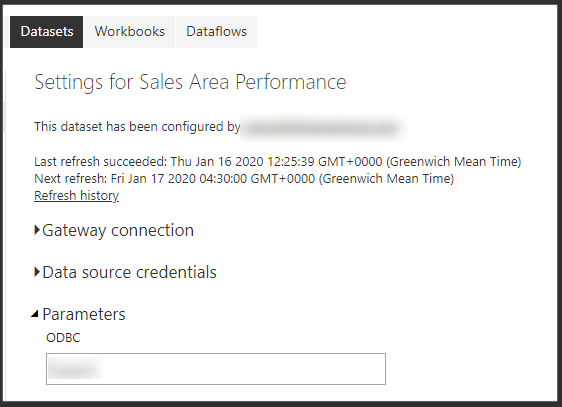The width and height of the screenshot is (562, 407).
Task: Select the 'Last refresh succeeded' timestamp line
Action: pyautogui.click(x=277, y=162)
